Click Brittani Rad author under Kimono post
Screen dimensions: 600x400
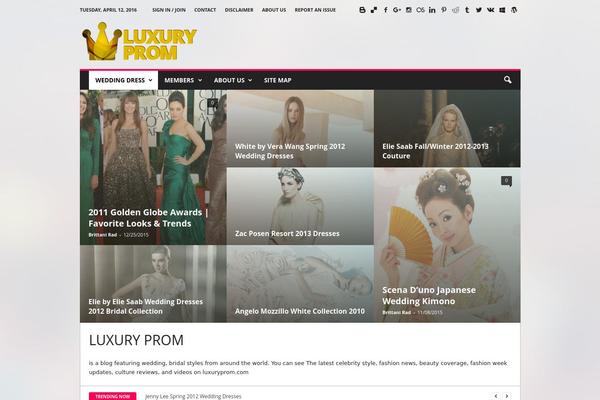point(396,313)
